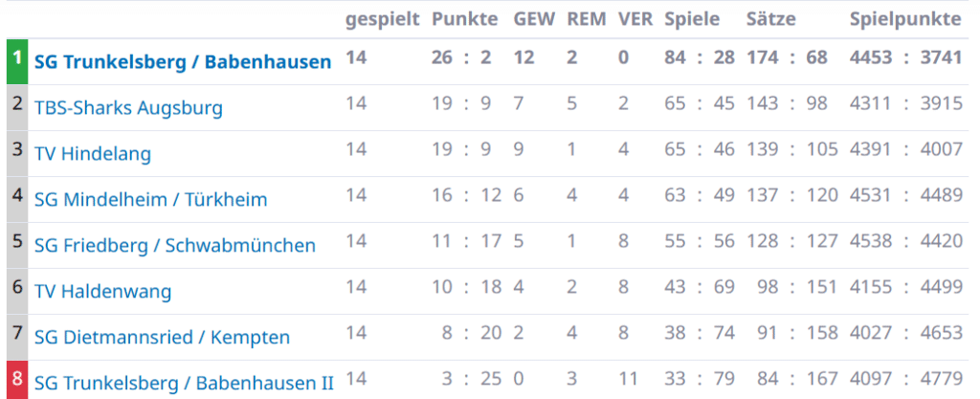Click the Spielpunkte value 4453 : 3741
980x399 pixels.
[x=905, y=57]
